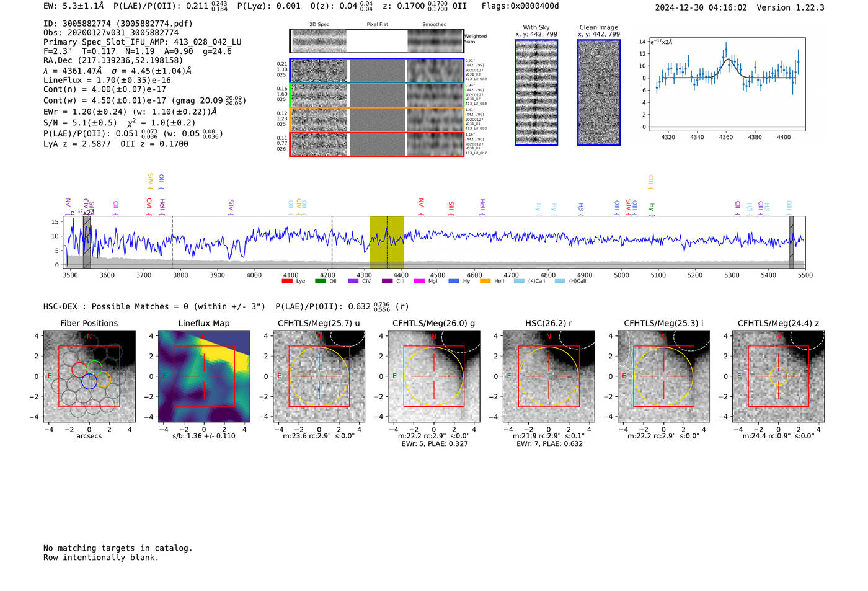
Task: Select the green-bordered fiber spectrum row
Action: point(376,96)
